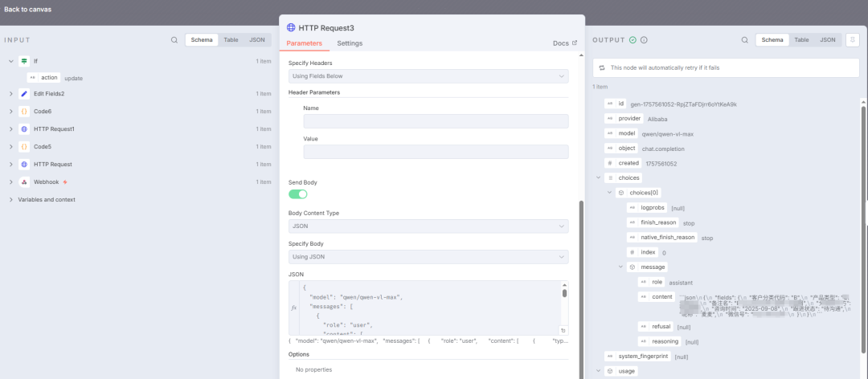Click the header Name input field
Screen dimensions: 868x379
point(436,121)
